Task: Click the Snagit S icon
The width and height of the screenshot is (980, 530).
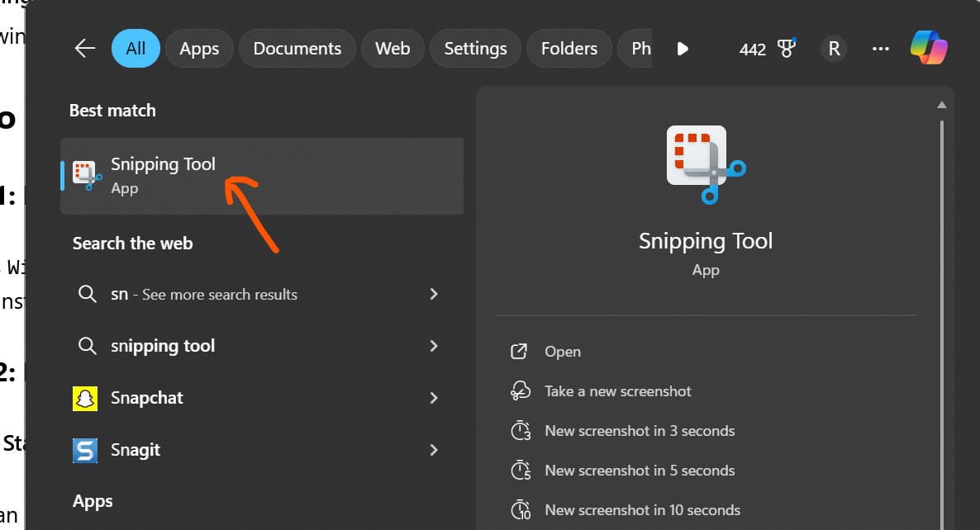Action: pyautogui.click(x=85, y=450)
